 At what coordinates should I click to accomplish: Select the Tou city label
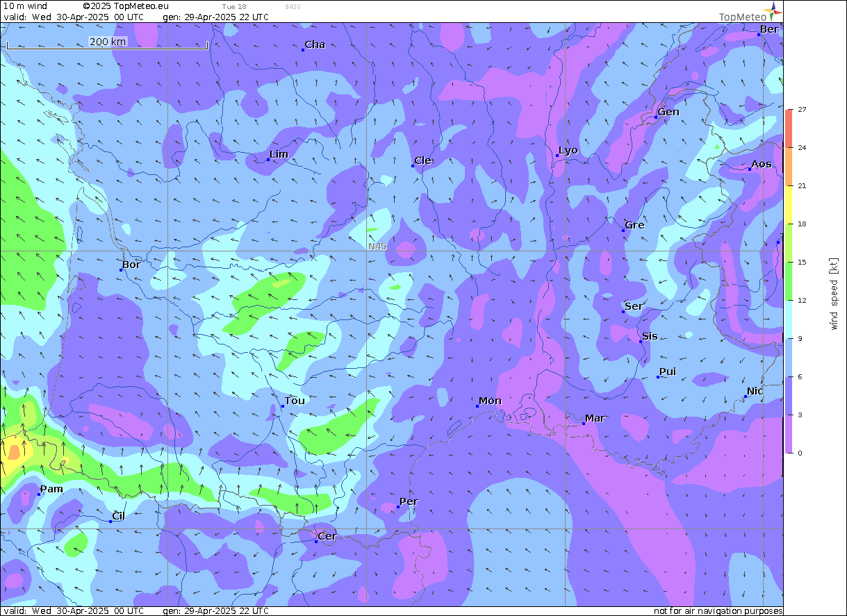tap(295, 401)
